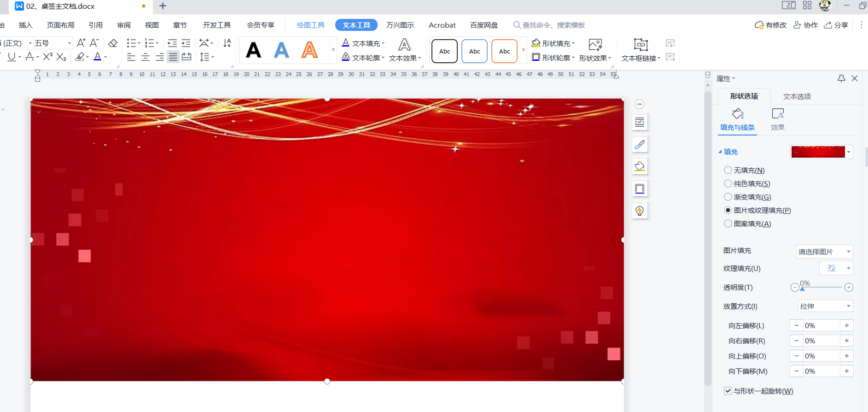Screen dimensions: 868x412
Task: Click the lightbulb icon beside the image
Action: coord(640,211)
